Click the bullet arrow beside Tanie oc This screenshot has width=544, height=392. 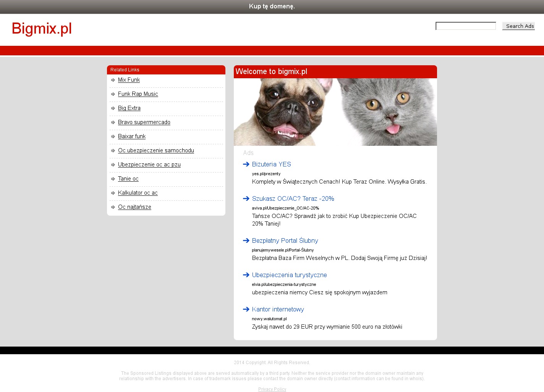113,179
